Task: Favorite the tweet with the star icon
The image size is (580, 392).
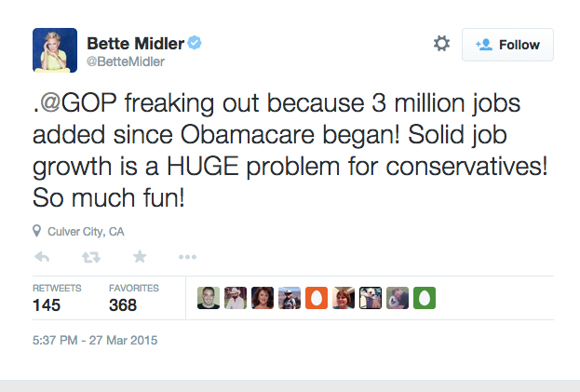Action: tap(140, 256)
